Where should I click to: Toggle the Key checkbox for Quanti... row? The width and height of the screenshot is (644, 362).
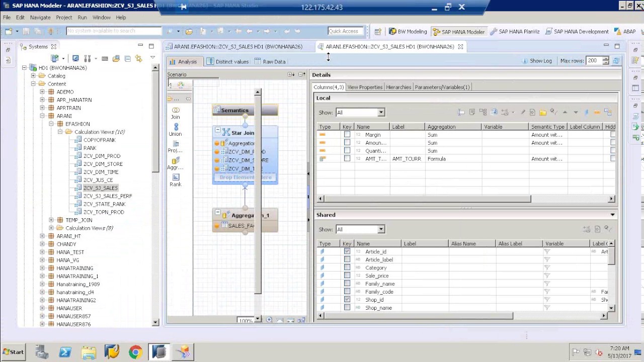pos(347,151)
